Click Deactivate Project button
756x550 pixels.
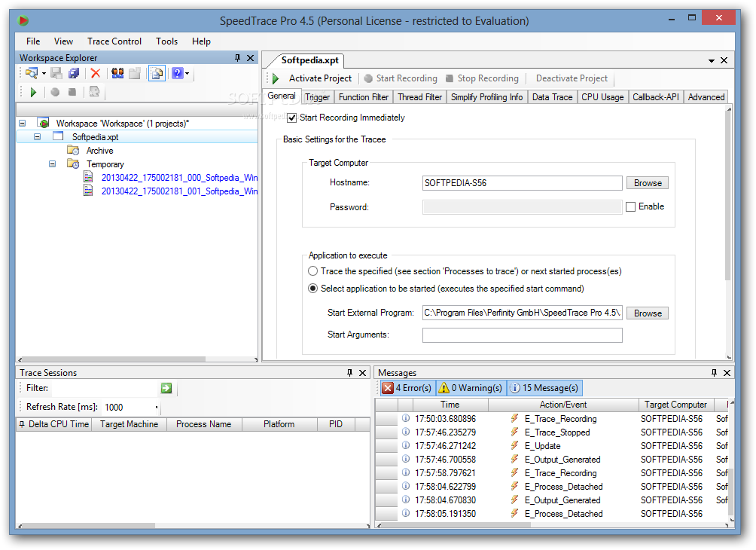(x=572, y=78)
